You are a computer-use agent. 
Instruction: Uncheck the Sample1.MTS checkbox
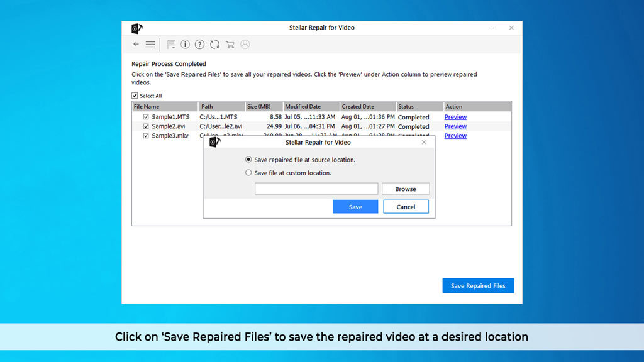click(146, 117)
